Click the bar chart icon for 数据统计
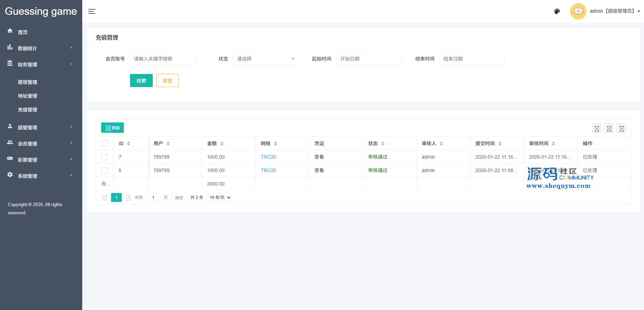This screenshot has width=644, height=310. pos(10,47)
